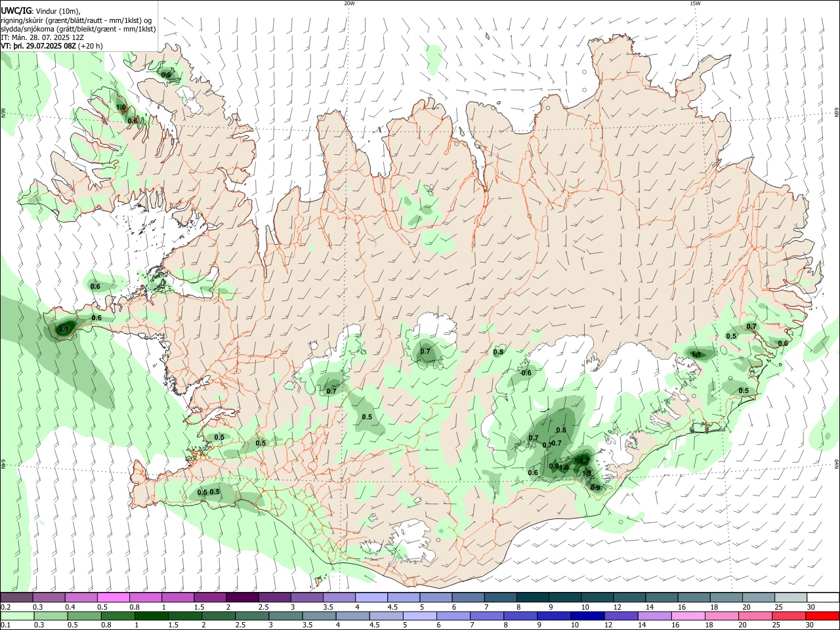
Task: Select the bright red swatch after 30 in rain legend
Action: point(822,616)
